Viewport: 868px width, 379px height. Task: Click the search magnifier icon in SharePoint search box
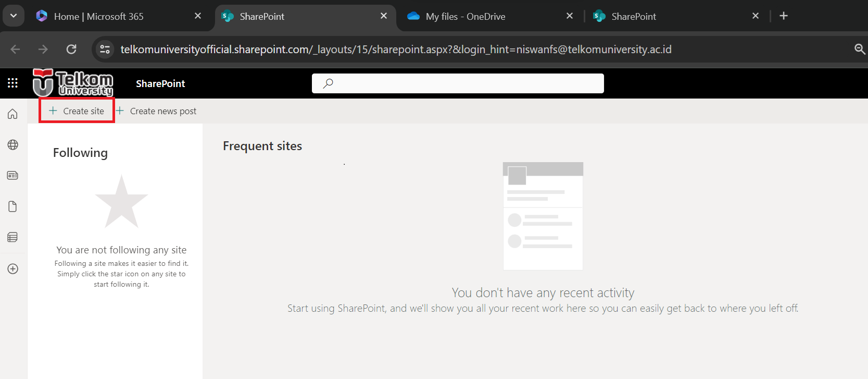click(328, 83)
